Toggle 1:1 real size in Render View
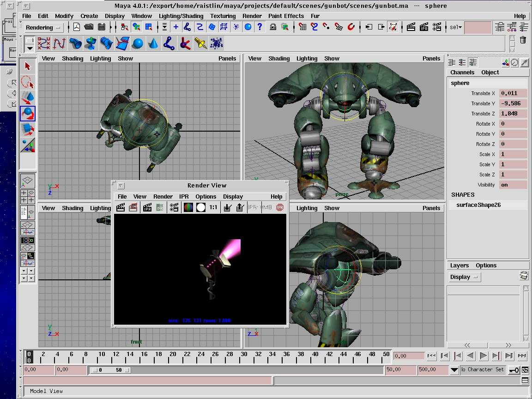Viewport: 532px width, 399px height. click(213, 208)
